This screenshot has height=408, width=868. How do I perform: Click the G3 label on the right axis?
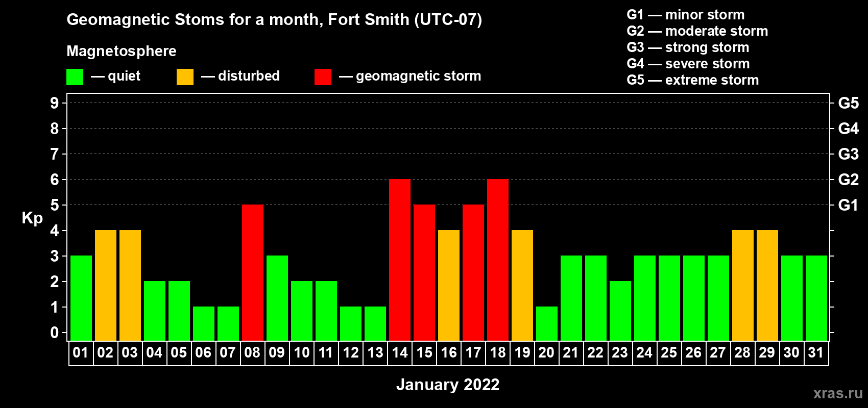[849, 154]
